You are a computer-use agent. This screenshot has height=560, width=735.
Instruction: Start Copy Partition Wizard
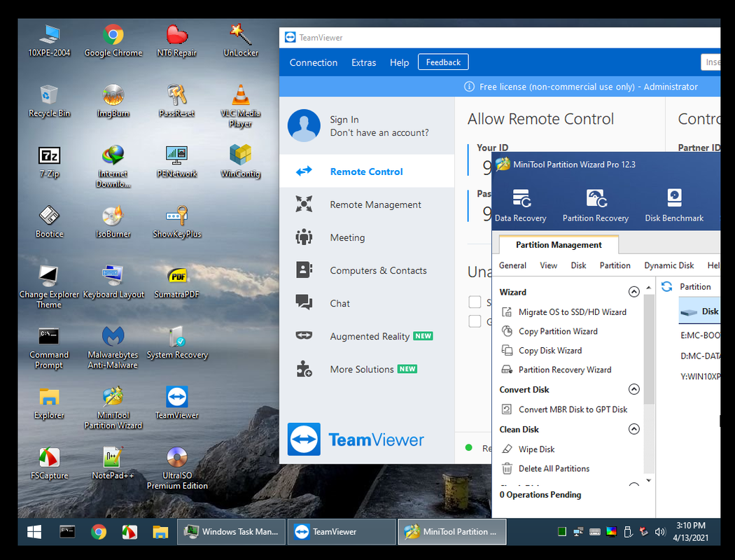click(x=549, y=331)
